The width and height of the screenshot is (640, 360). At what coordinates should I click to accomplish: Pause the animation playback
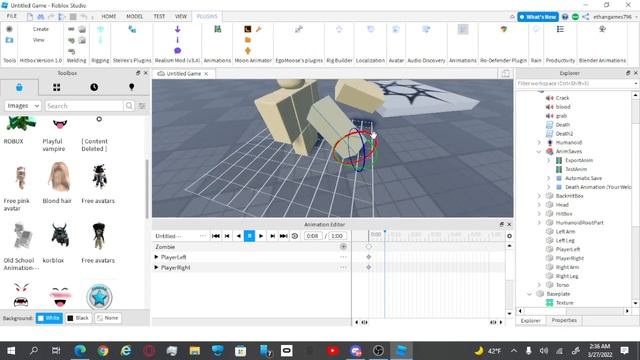[249, 236]
